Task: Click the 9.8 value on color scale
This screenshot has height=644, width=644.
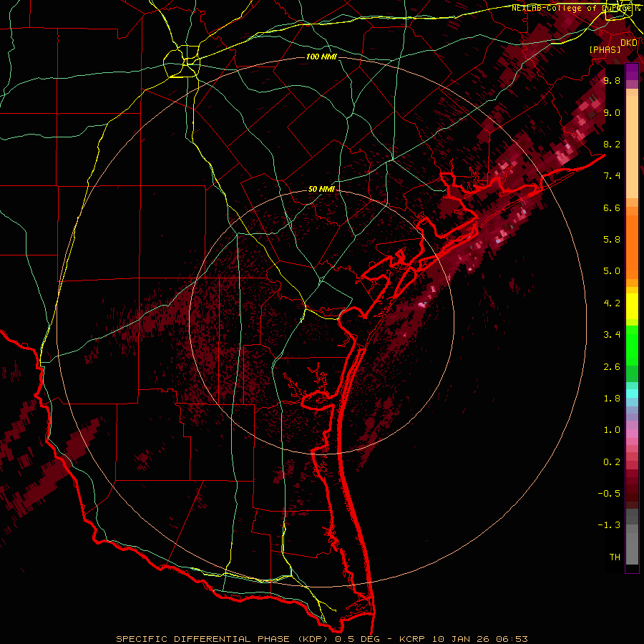Action: point(612,80)
